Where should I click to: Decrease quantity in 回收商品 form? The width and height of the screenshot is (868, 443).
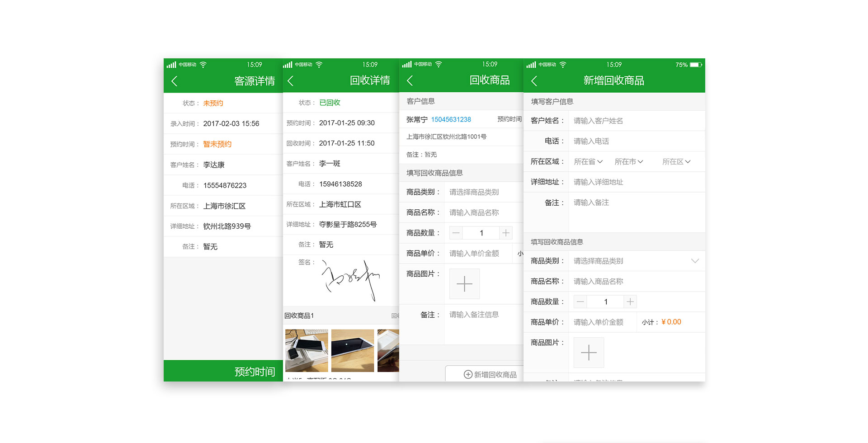click(x=456, y=233)
